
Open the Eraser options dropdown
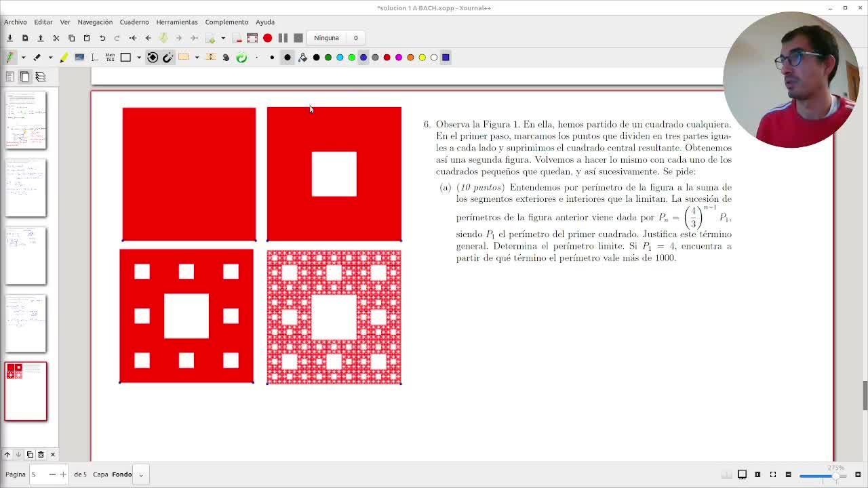tap(50, 58)
